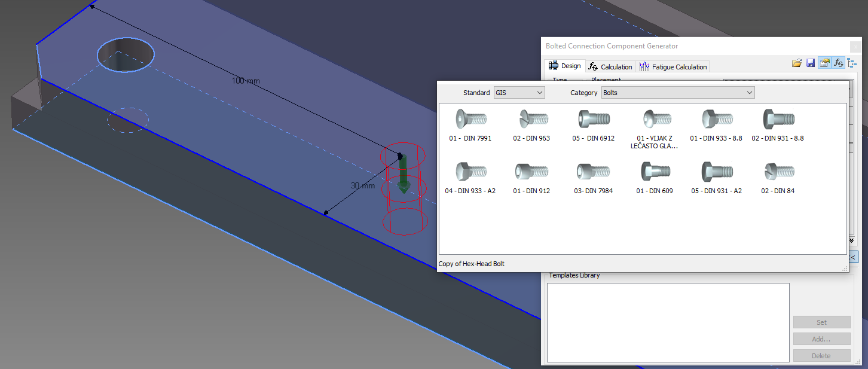Select the 01 - DIN 912 socket bolt

[531, 178]
